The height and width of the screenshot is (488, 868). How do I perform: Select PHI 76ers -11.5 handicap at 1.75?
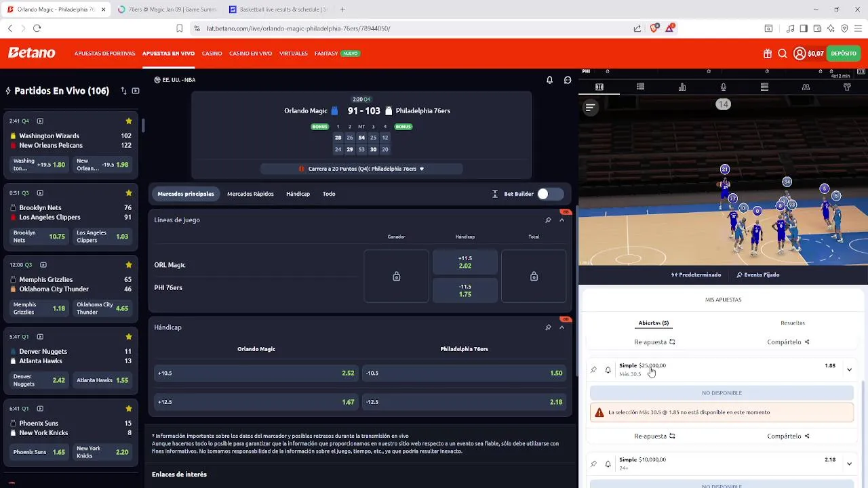pos(465,290)
